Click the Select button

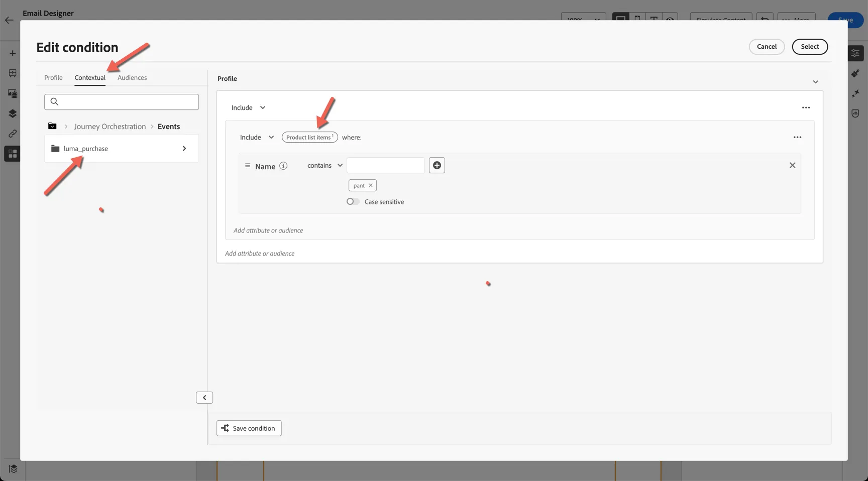(810, 47)
